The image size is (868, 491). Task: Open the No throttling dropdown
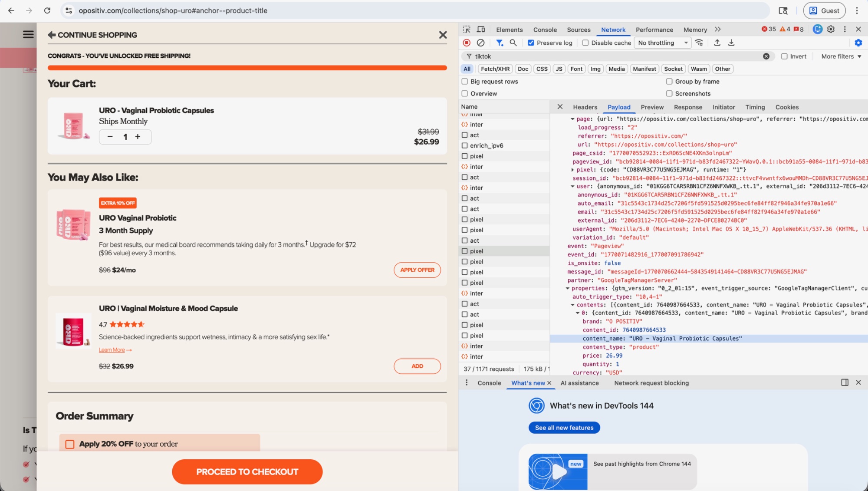(663, 43)
